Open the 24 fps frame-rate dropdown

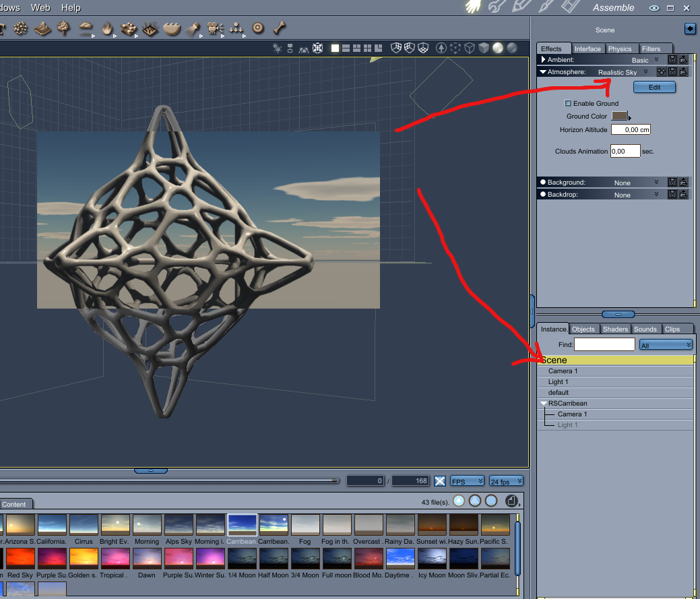pos(506,481)
